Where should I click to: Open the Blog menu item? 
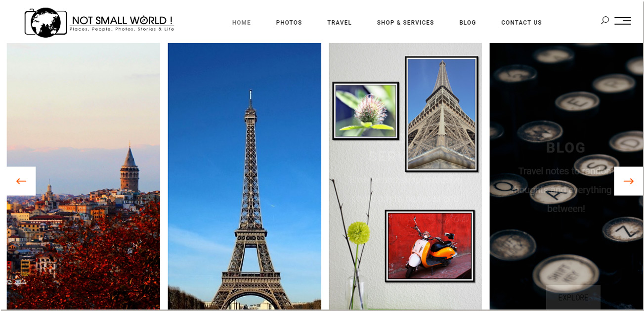point(468,23)
